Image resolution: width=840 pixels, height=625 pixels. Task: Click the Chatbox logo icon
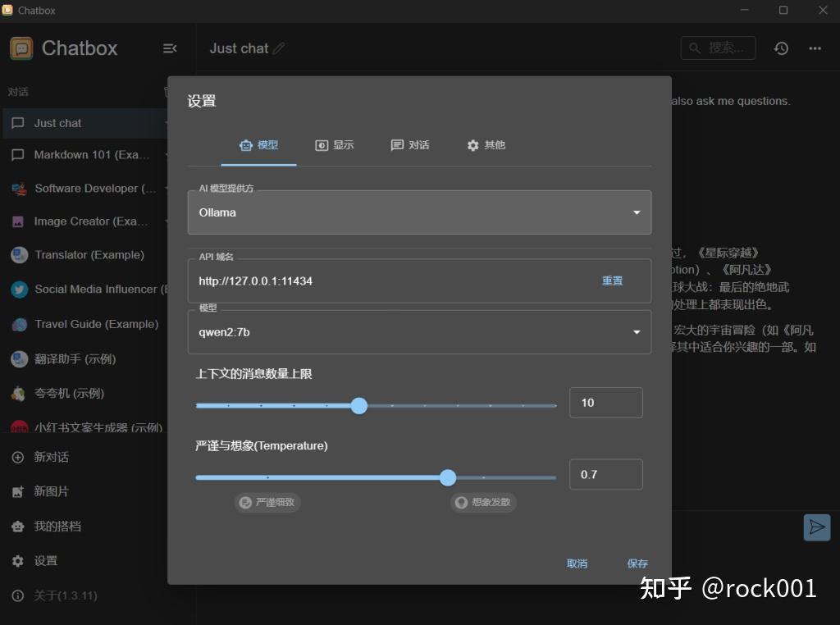(x=20, y=48)
